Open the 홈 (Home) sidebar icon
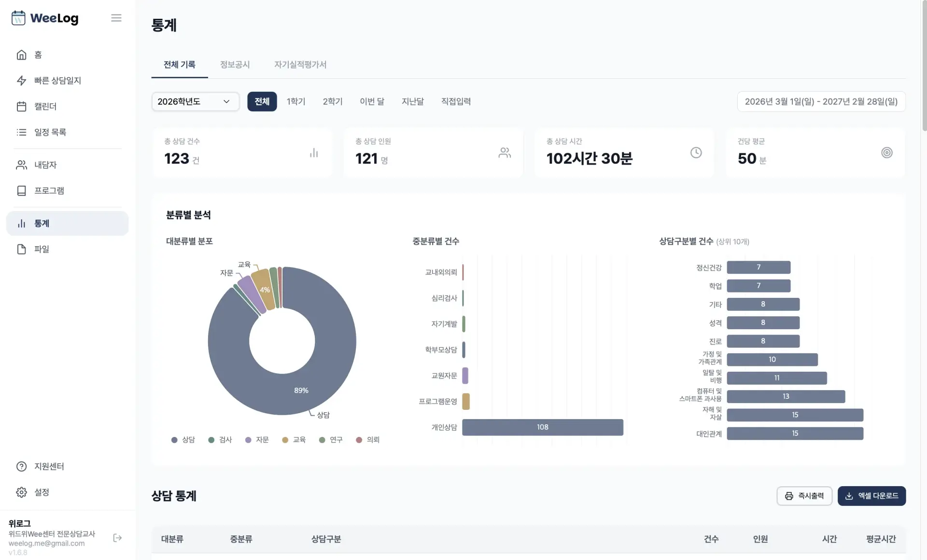927x560 pixels. tap(21, 55)
